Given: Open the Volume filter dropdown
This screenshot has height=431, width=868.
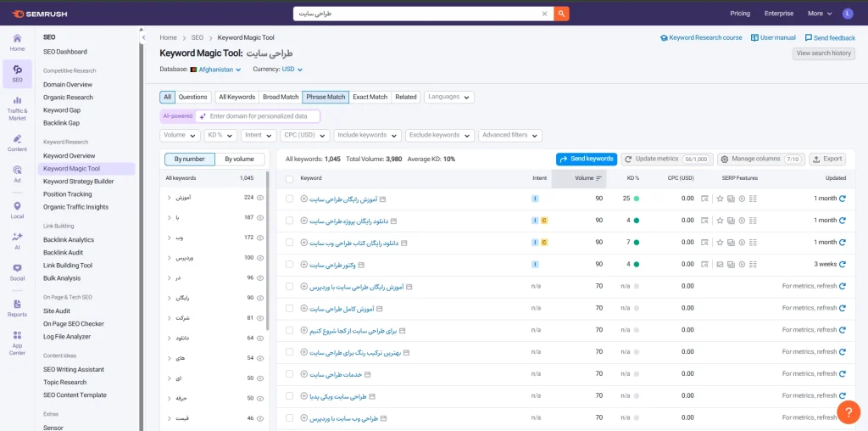Looking at the screenshot, I should point(180,135).
